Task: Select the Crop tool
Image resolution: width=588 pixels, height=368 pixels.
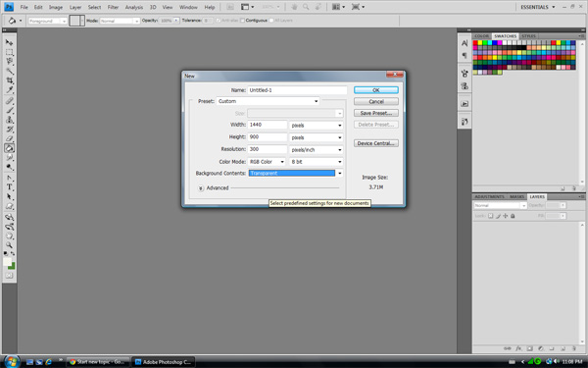Action: (9, 80)
